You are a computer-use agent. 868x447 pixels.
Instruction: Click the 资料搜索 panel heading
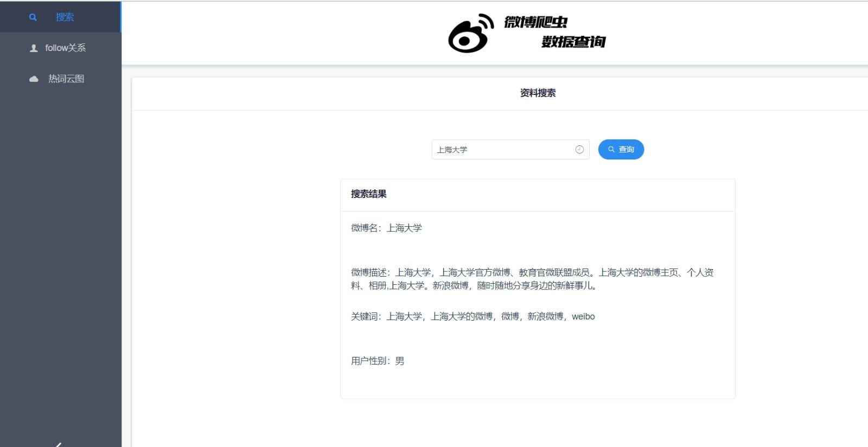click(x=538, y=93)
